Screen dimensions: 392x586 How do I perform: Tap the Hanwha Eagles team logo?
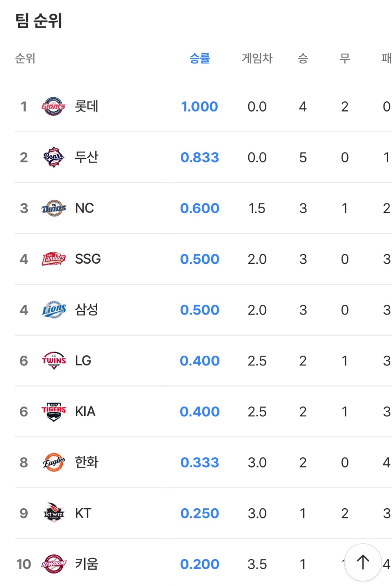click(53, 463)
